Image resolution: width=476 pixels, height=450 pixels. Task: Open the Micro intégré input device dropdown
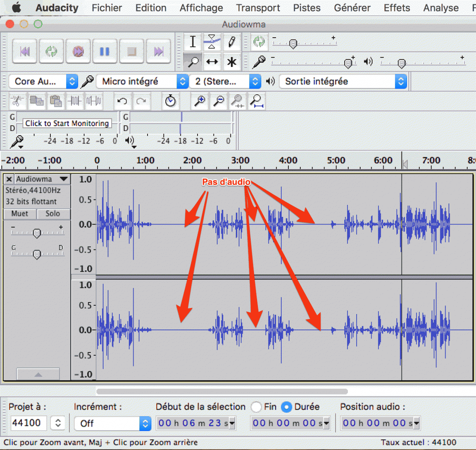142,81
